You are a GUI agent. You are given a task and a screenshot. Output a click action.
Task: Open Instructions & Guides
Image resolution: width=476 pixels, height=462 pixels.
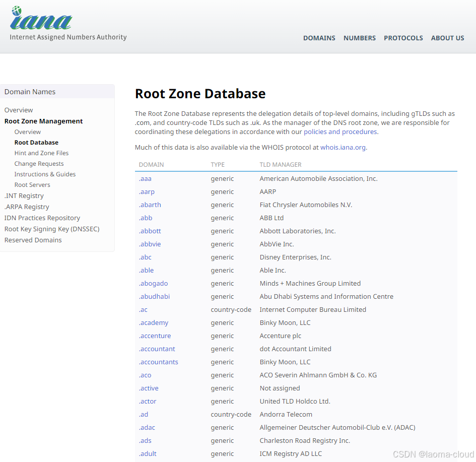45,174
